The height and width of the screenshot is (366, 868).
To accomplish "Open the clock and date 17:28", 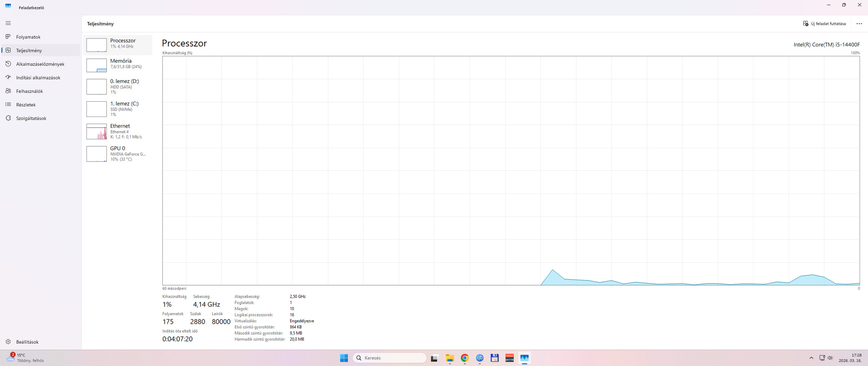I will pyautogui.click(x=851, y=358).
